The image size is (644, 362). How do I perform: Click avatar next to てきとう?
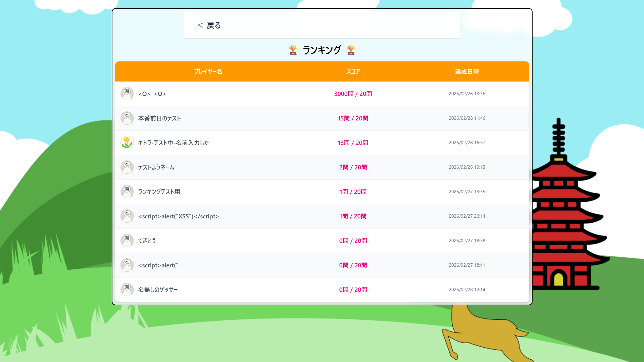127,241
